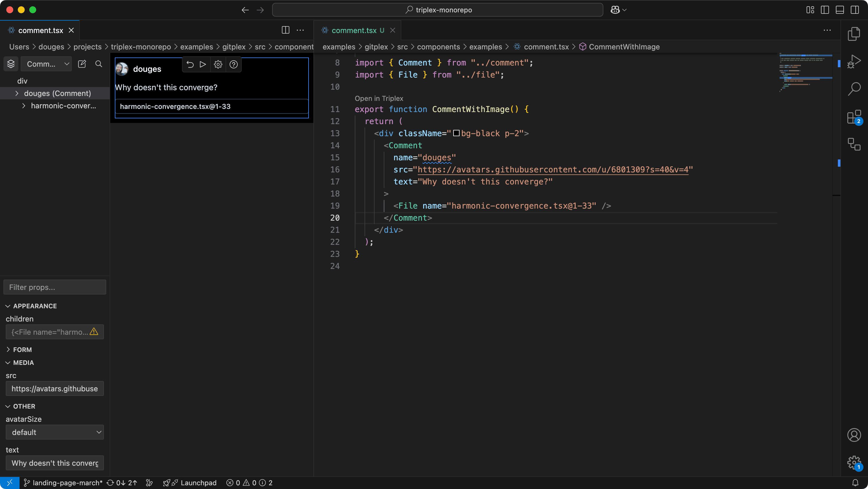The width and height of the screenshot is (868, 489).
Task: Open the Copilot icon in title bar
Action: point(615,10)
